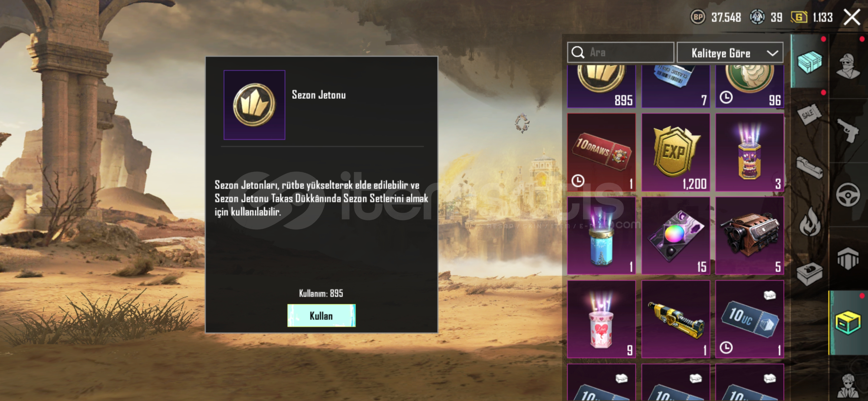The height and width of the screenshot is (401, 868).
Task: Open the SALE tag category
Action: 809,114
